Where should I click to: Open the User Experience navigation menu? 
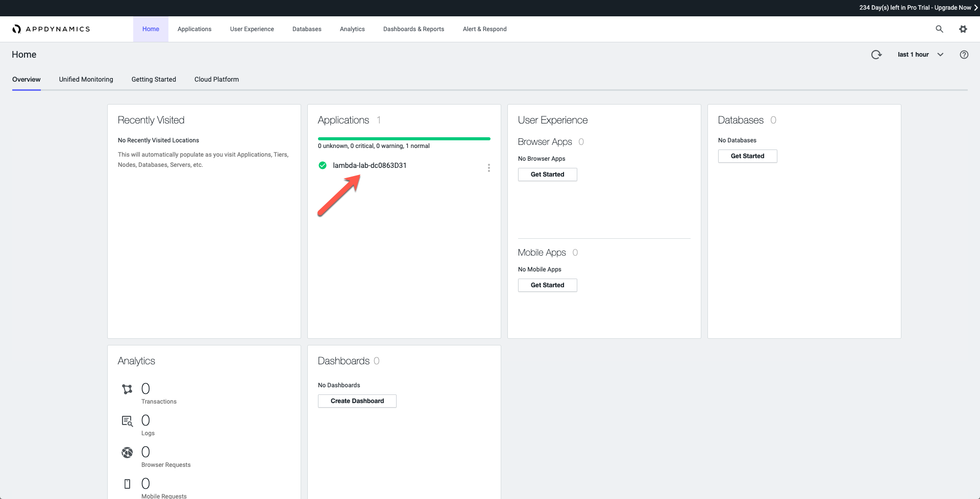coord(252,29)
